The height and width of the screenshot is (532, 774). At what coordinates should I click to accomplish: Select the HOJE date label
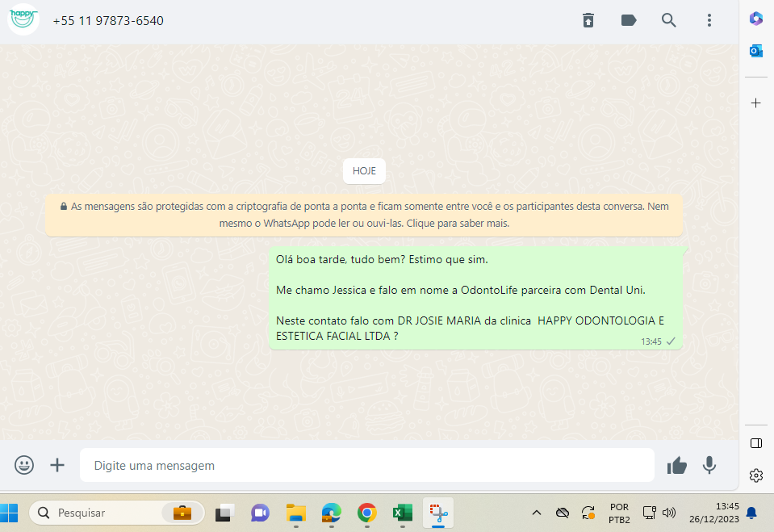coord(364,171)
